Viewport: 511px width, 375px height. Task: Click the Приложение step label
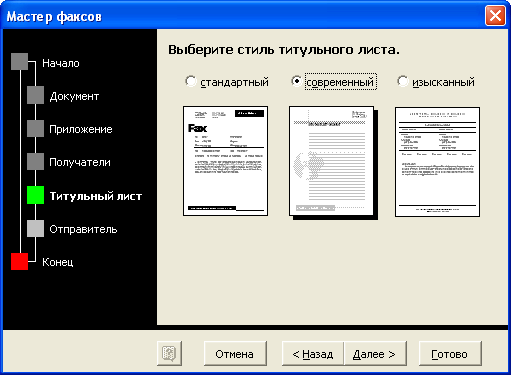point(81,129)
